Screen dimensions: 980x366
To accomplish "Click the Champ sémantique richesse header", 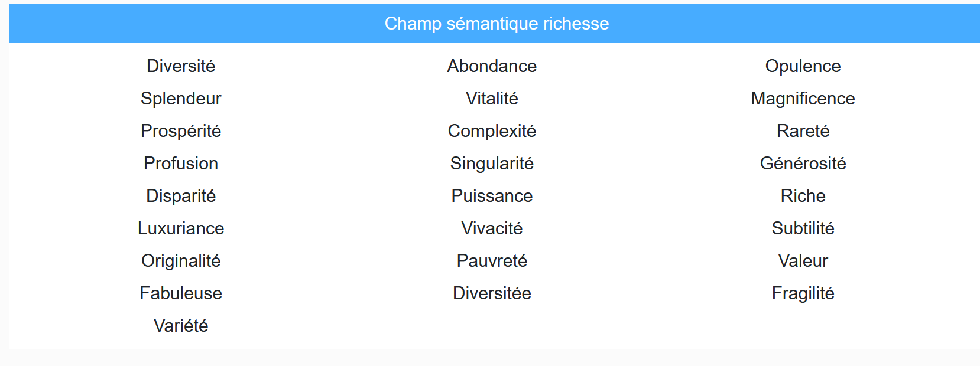I will (497, 24).
